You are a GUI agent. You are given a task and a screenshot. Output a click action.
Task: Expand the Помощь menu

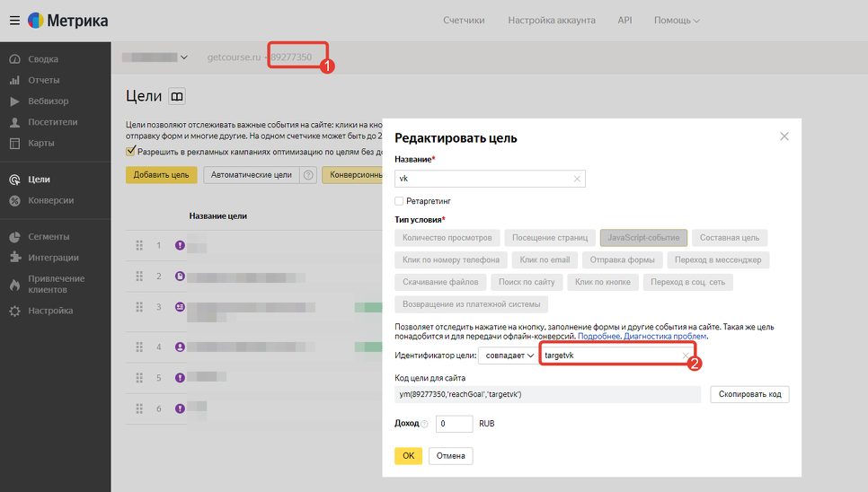(x=676, y=20)
